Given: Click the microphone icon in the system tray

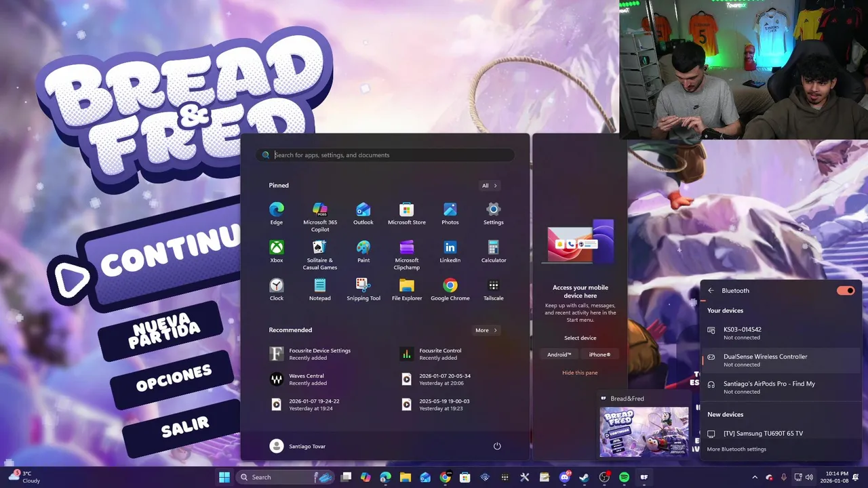Looking at the screenshot, I should 784,477.
